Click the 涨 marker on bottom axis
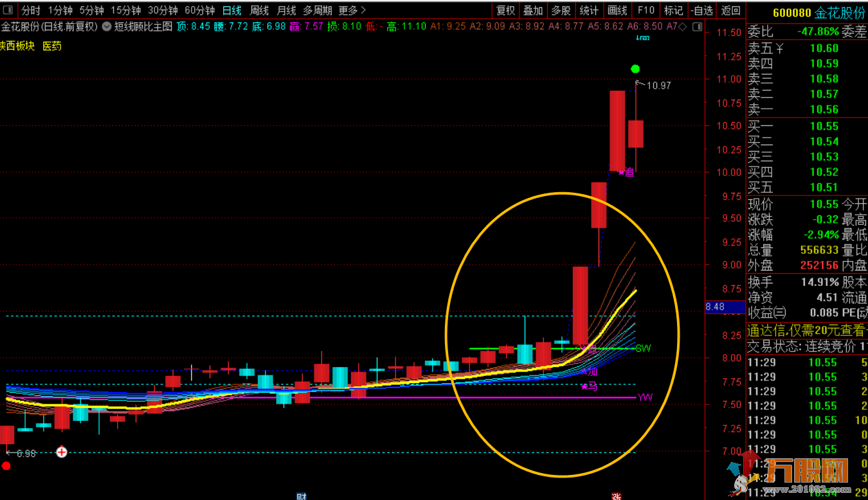 (x=616, y=496)
